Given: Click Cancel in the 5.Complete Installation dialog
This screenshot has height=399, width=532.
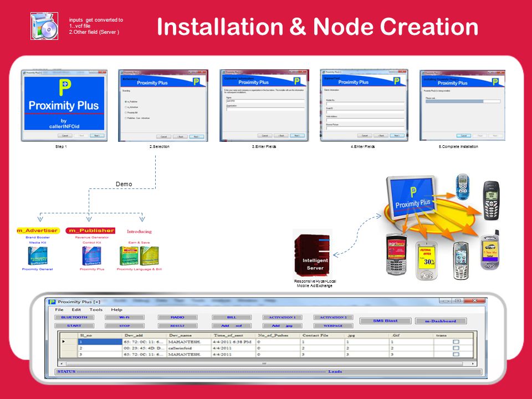Looking at the screenshot, I should tap(463, 135).
